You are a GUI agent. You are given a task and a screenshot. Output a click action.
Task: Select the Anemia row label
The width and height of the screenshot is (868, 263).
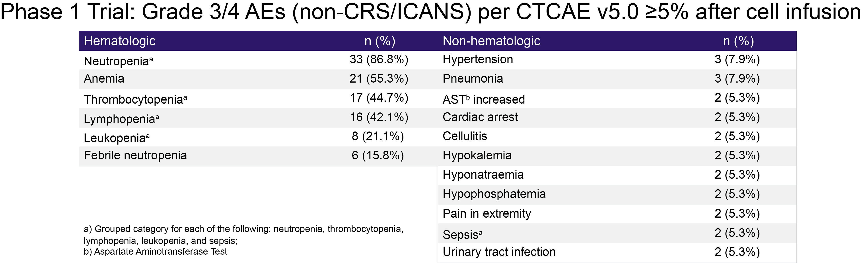(104, 79)
